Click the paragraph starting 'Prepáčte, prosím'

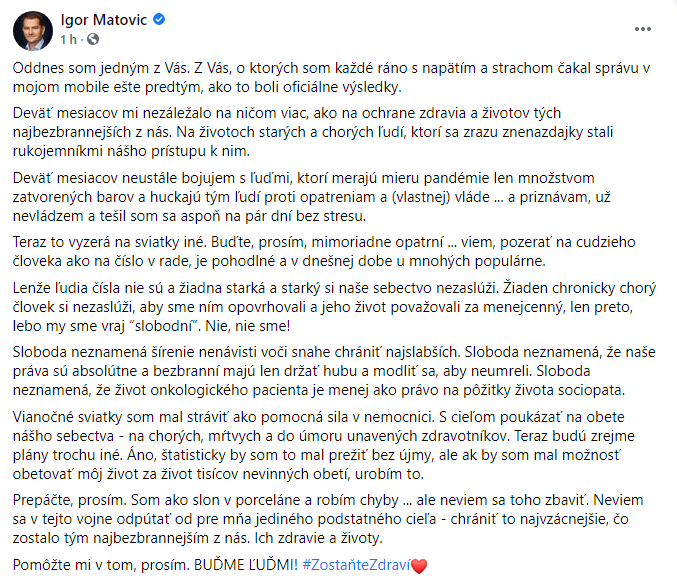coord(330,520)
